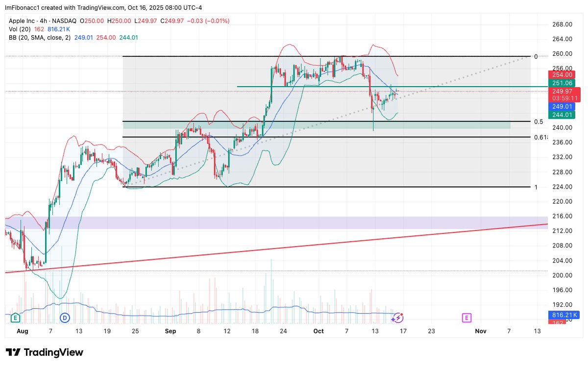
Task: Click the green earnings E marker in August
Action: click(x=16, y=318)
